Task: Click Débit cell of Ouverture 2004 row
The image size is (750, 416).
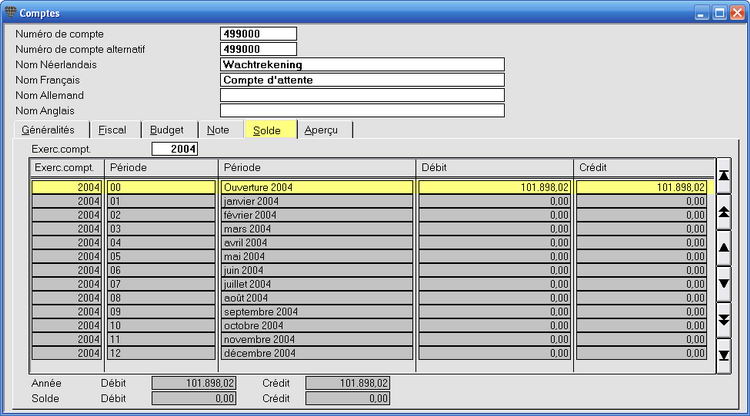Action: coord(495,187)
